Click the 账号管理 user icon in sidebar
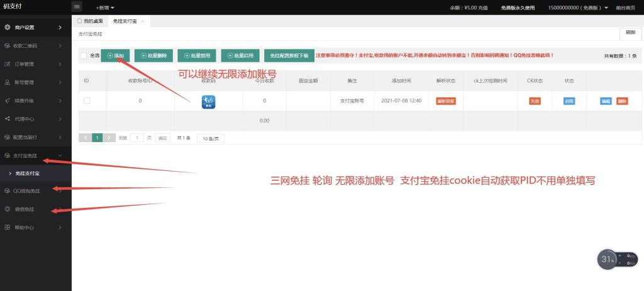The image size is (644, 291). pos(7,82)
